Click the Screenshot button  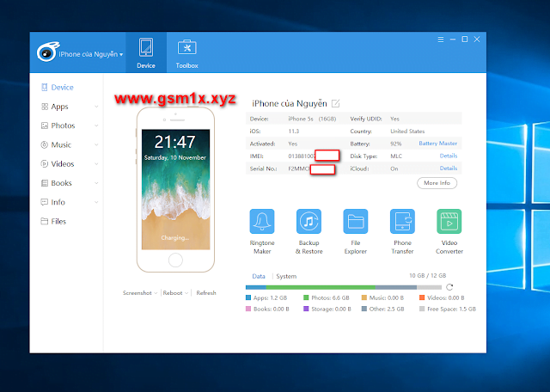[137, 292]
